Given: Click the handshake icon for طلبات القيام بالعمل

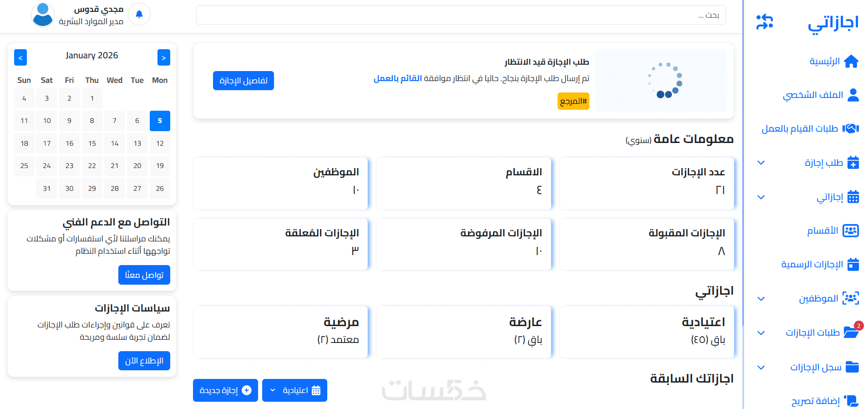Looking at the screenshot, I should [x=850, y=129].
